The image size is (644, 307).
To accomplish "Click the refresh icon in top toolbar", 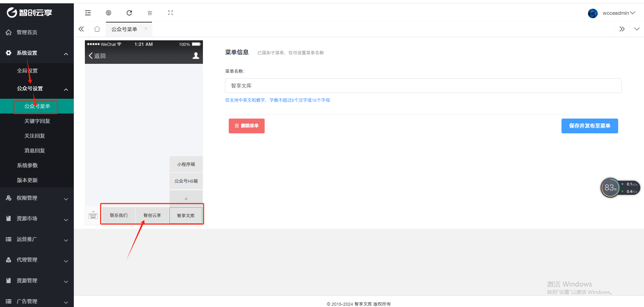I will click(x=129, y=13).
